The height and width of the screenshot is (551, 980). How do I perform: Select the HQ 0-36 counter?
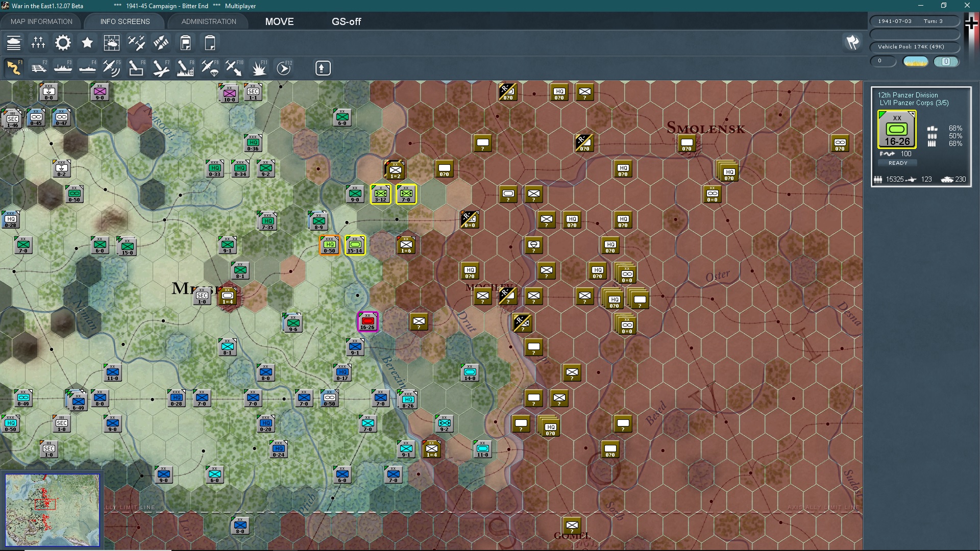[x=253, y=143]
